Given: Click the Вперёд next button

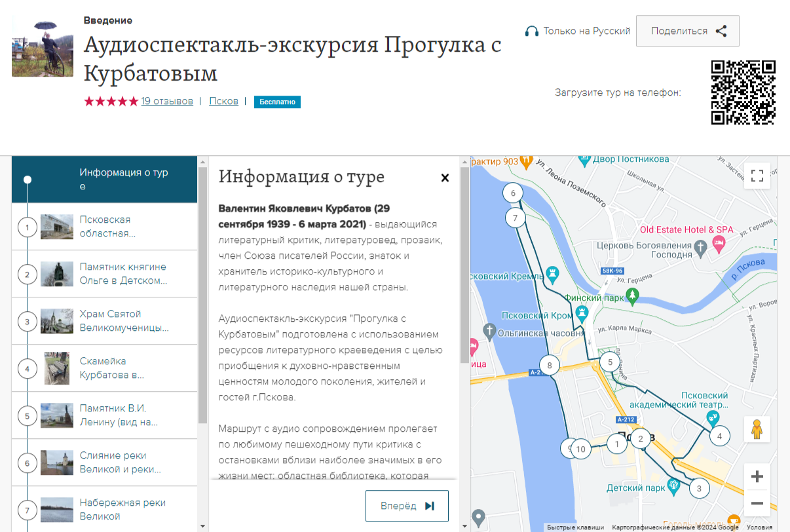Looking at the screenshot, I should pyautogui.click(x=407, y=506).
